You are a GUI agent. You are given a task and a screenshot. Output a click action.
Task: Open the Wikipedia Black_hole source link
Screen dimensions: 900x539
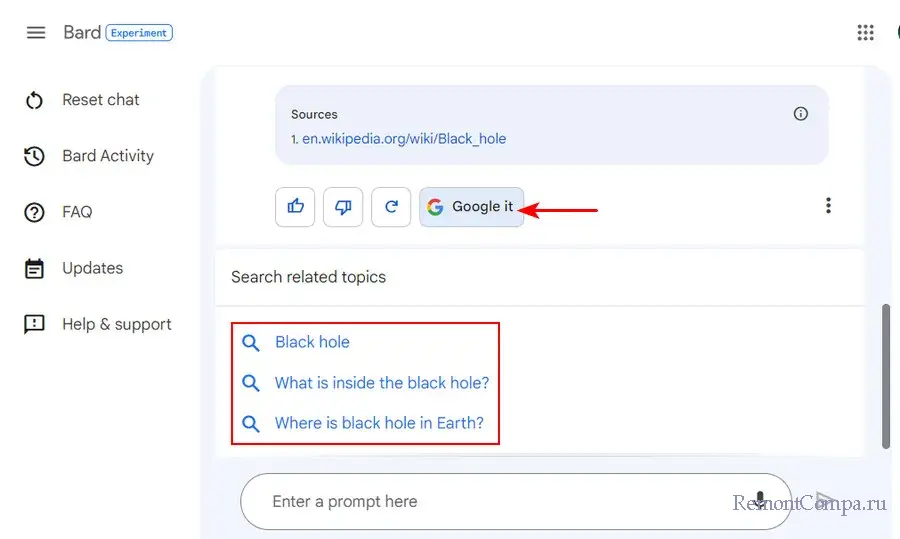404,139
